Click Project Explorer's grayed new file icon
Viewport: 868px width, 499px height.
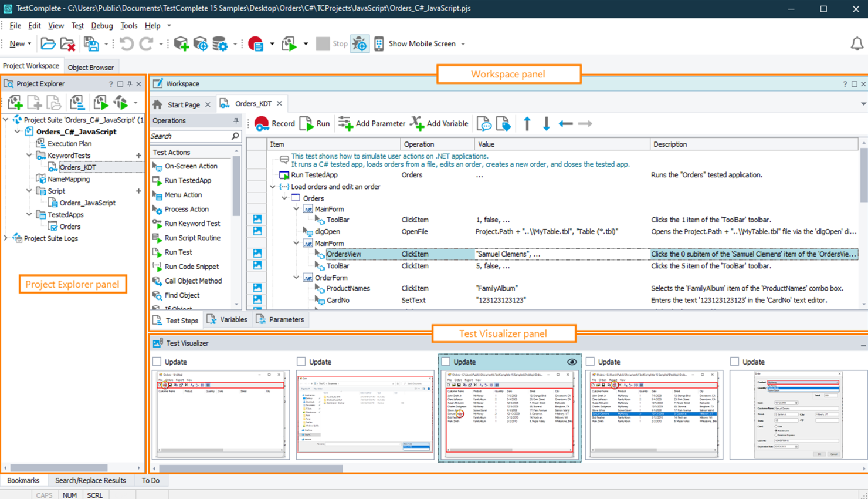click(x=35, y=103)
